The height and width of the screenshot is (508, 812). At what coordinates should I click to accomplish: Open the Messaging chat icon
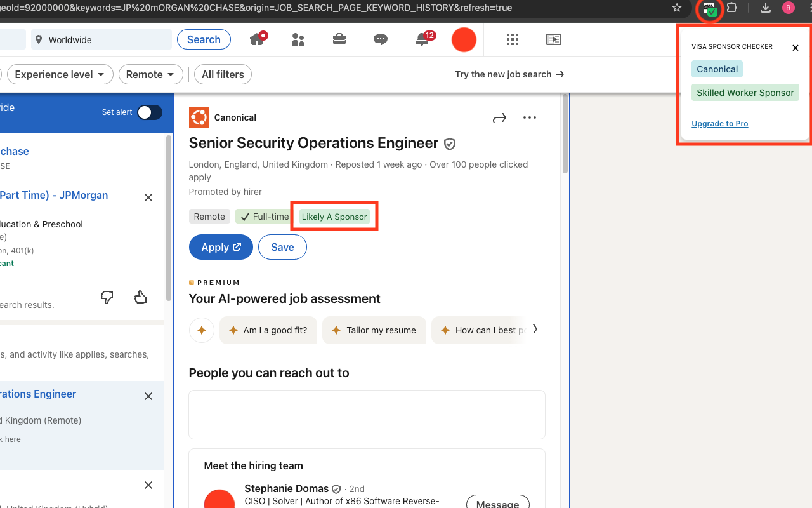[381, 39]
